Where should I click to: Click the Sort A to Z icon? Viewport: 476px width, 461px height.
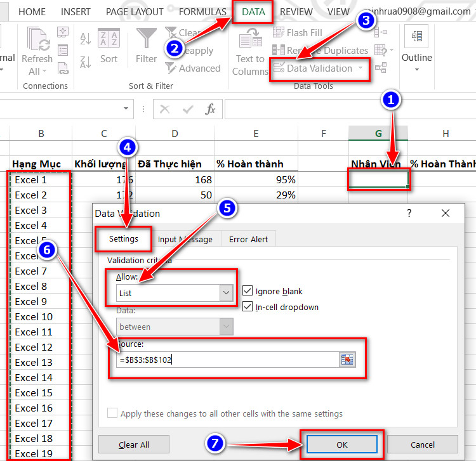(86, 39)
